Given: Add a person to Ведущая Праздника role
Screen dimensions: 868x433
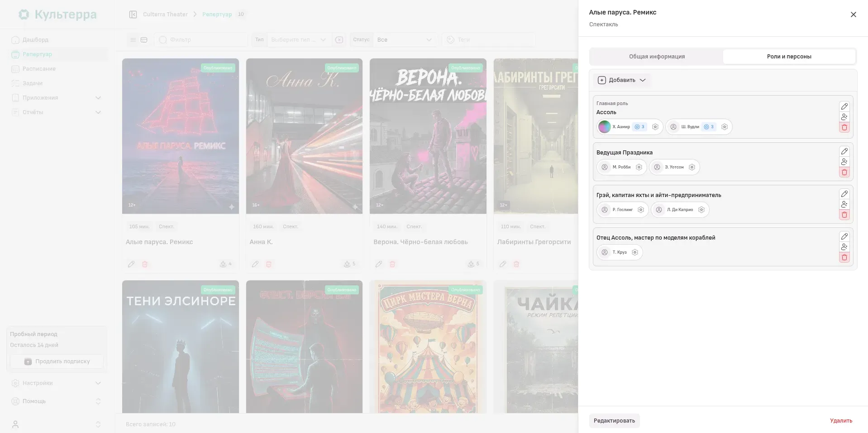Looking at the screenshot, I should 844,162.
